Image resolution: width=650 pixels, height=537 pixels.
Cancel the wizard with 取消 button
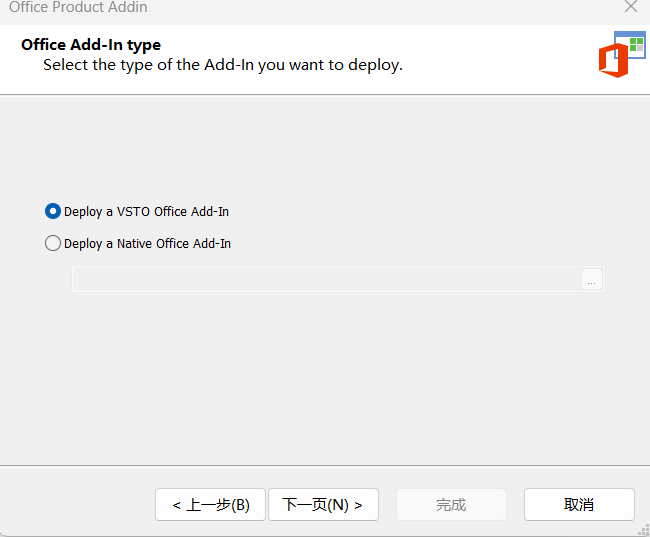(x=579, y=505)
